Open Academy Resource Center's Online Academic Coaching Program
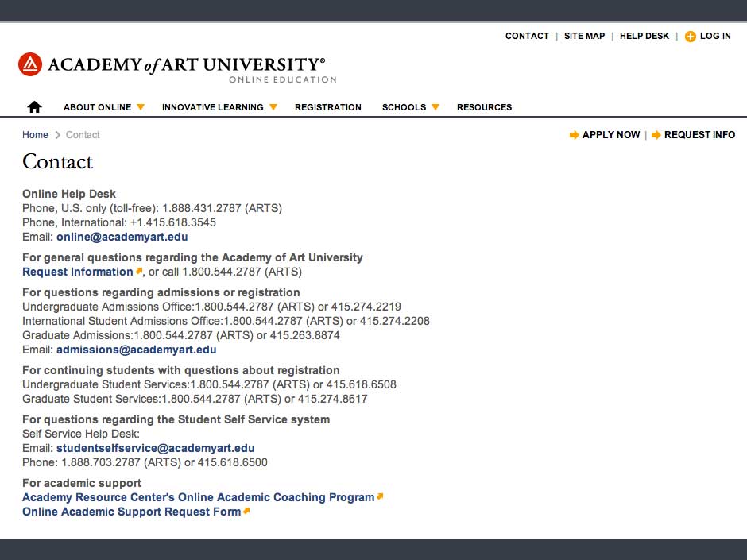The width and height of the screenshot is (747, 560). (198, 497)
